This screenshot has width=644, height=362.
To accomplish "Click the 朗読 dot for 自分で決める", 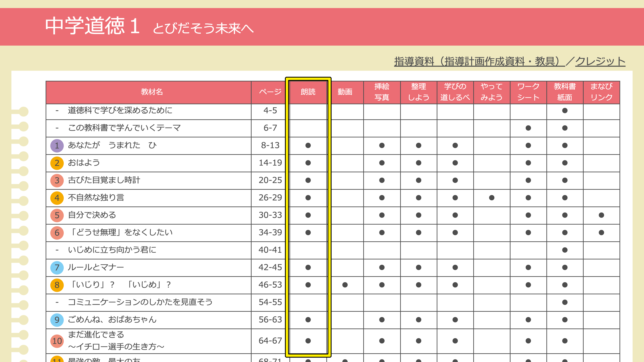I will [x=308, y=215].
